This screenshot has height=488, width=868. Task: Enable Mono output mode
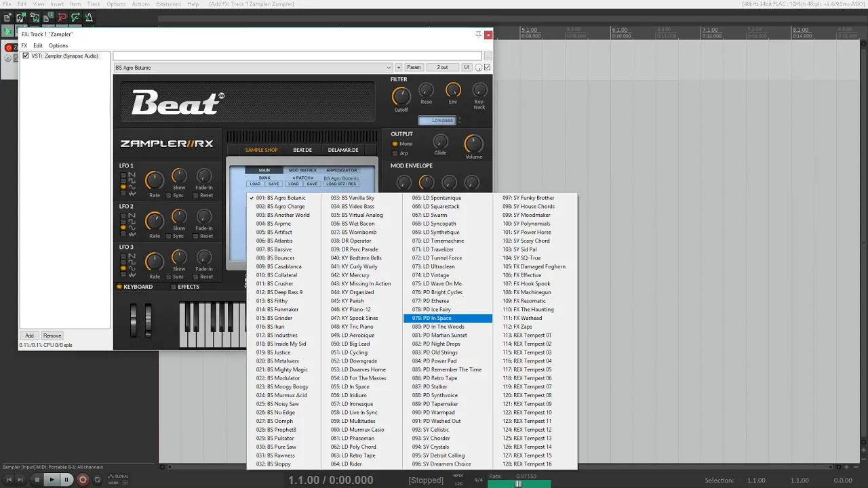(395, 144)
